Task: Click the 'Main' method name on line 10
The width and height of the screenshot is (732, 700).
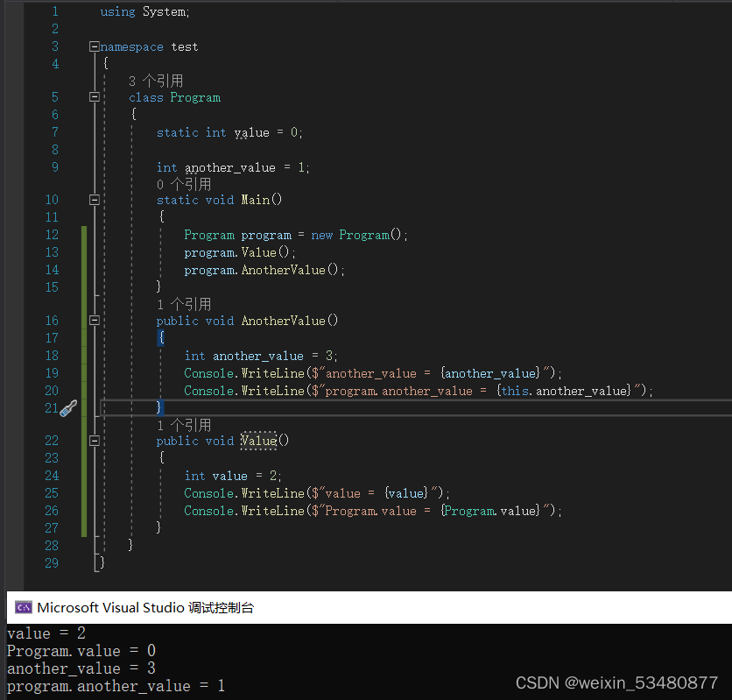Action: point(256,200)
